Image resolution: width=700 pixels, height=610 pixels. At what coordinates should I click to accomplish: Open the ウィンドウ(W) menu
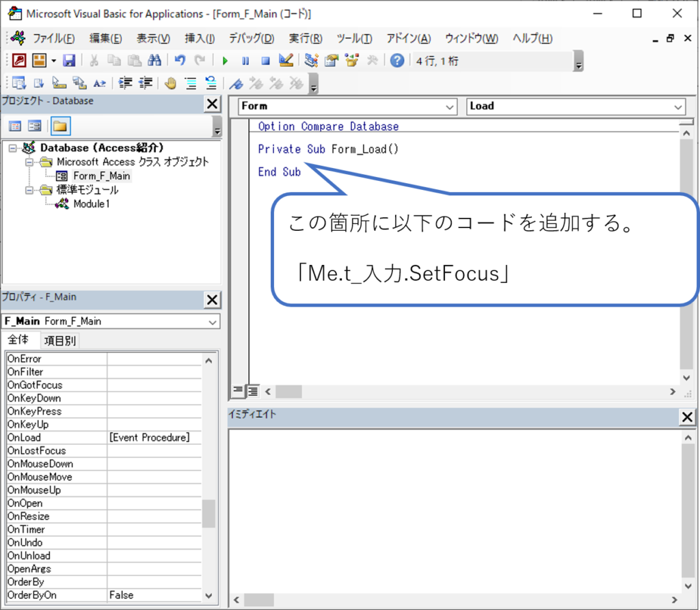[x=472, y=38]
